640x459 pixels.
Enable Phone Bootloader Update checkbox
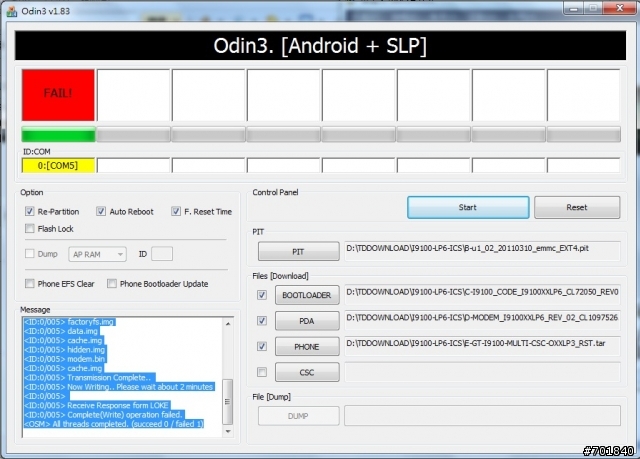point(112,284)
